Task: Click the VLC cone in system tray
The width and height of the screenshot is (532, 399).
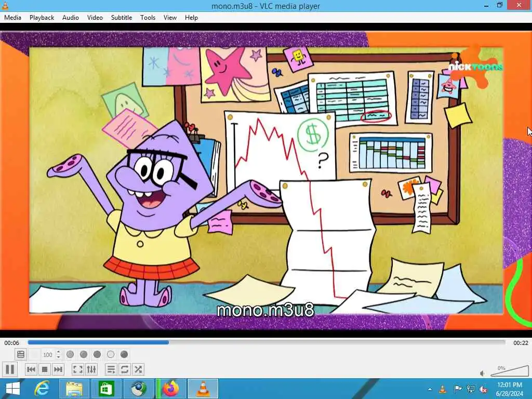Action: click(x=443, y=389)
